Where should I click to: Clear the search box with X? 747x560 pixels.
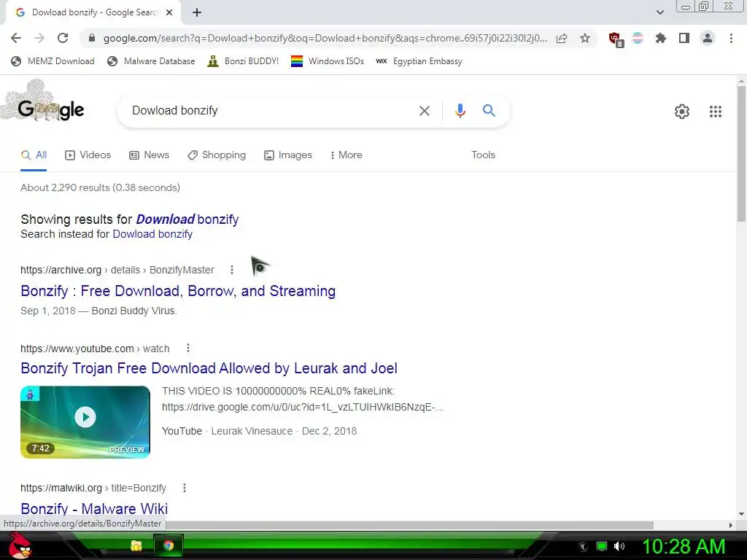424,111
